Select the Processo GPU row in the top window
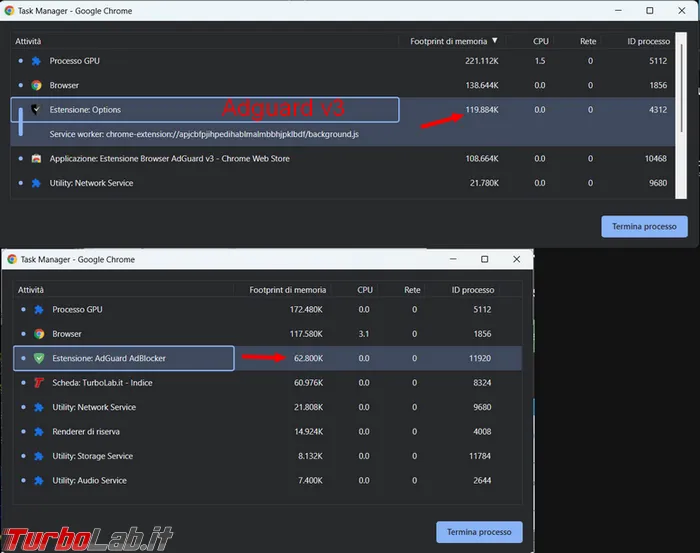This screenshot has width=700, height=553. pos(342,61)
